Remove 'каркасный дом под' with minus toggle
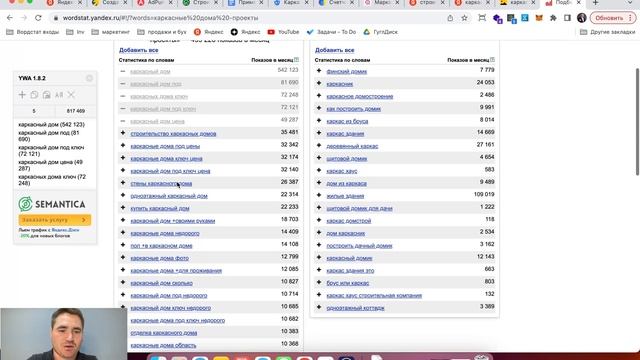 pos(123,83)
